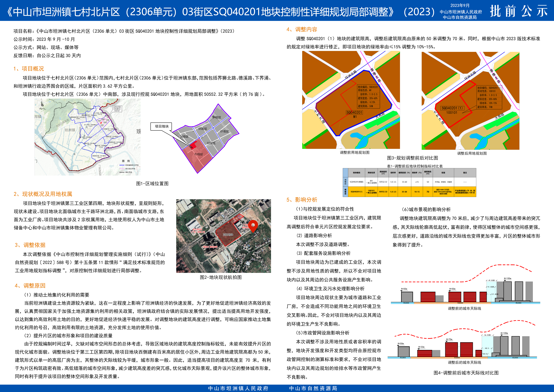Open the 图1-区域位置图 regional map thumbnail

(x=88, y=137)
